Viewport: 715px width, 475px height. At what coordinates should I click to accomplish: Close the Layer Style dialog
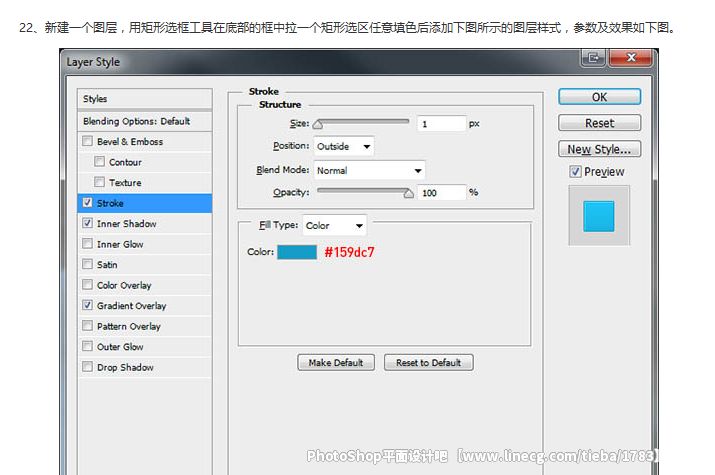click(x=631, y=58)
